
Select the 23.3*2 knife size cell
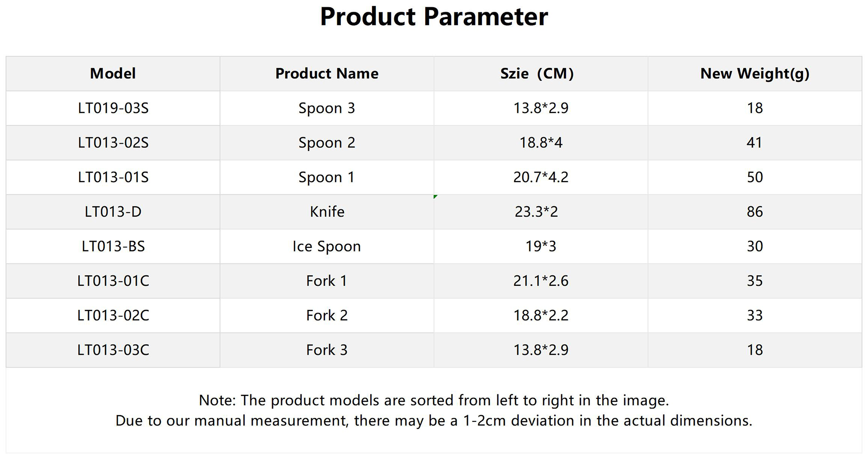point(541,212)
